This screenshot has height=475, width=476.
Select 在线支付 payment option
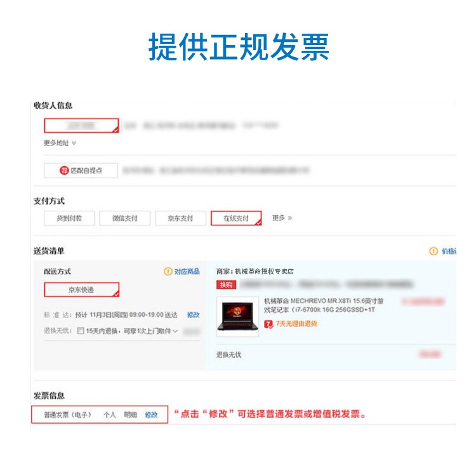coord(236,218)
